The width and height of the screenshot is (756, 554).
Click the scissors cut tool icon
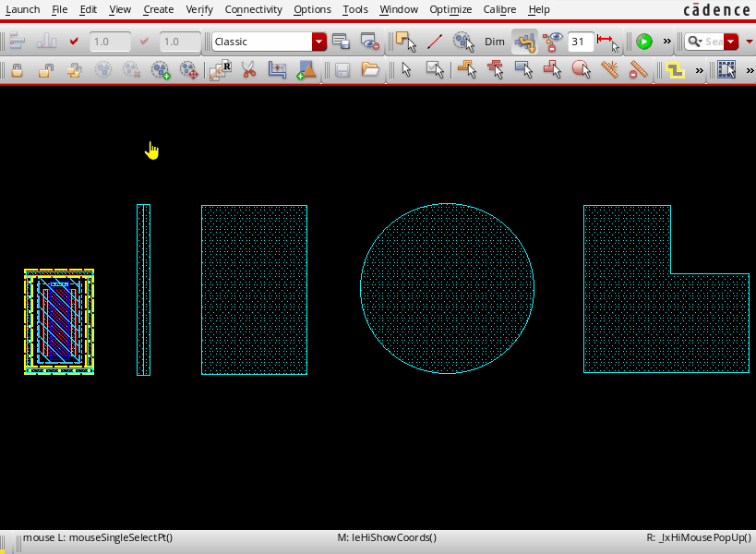click(248, 69)
